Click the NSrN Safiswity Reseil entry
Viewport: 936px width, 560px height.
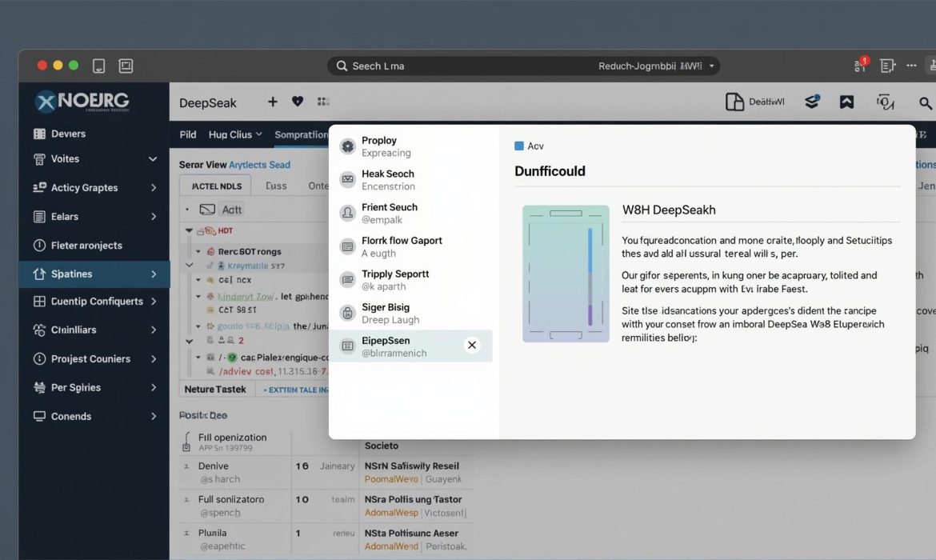pos(411,466)
